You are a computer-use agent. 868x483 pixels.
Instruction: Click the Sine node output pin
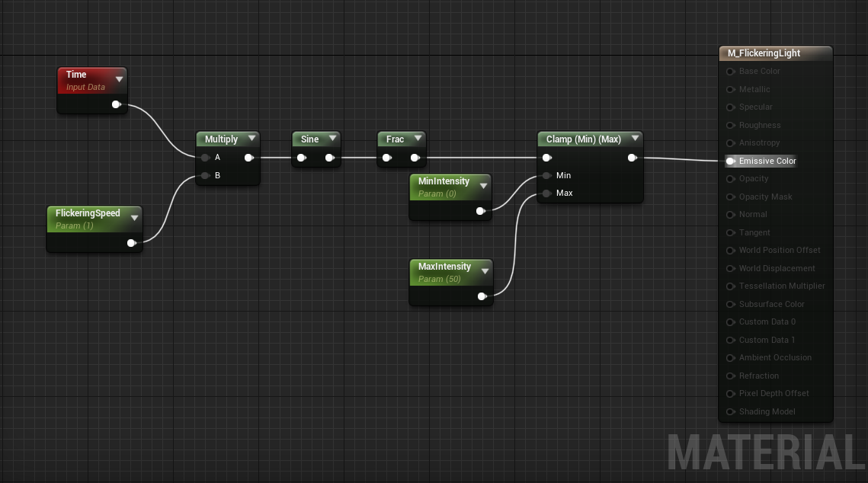point(330,158)
